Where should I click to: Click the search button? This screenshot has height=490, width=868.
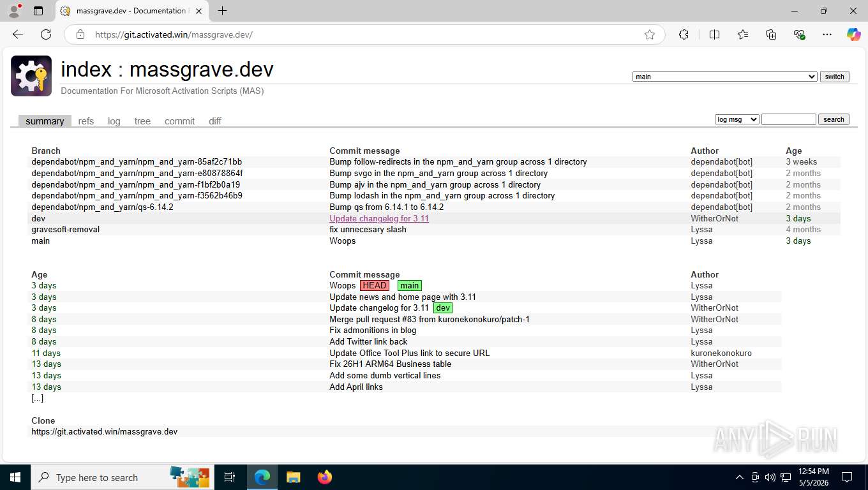(834, 119)
